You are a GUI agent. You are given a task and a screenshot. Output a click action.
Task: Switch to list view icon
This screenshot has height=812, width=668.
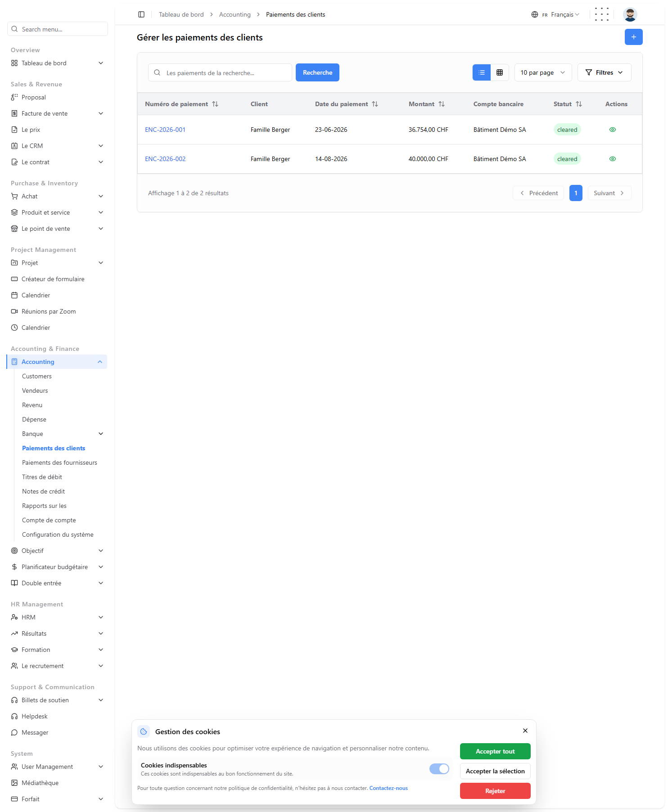482,72
